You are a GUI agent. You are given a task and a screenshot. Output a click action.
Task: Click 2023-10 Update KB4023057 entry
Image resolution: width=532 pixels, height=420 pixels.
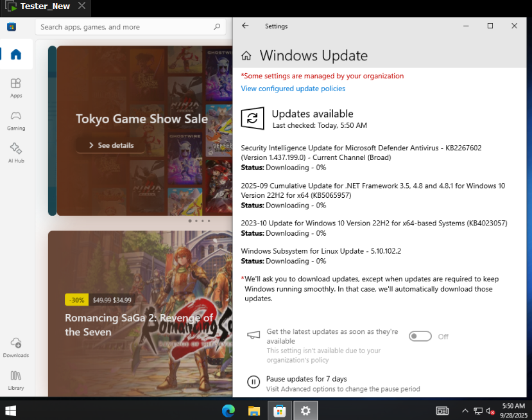pyautogui.click(x=374, y=228)
